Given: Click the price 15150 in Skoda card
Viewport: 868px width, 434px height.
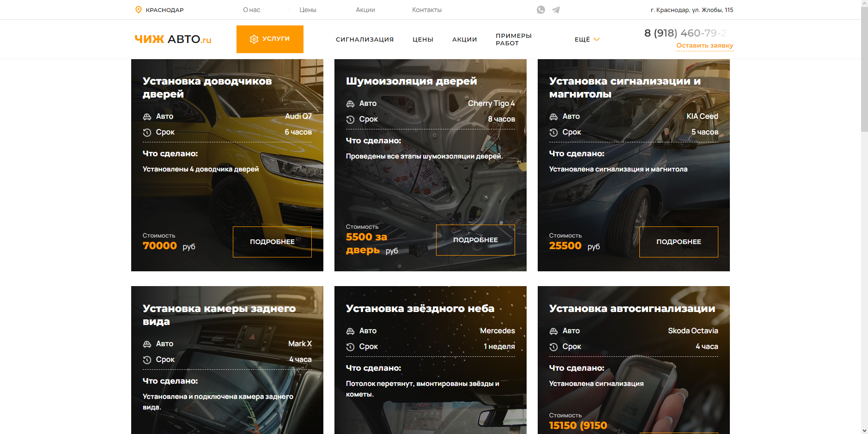Looking at the screenshot, I should click(x=578, y=425).
